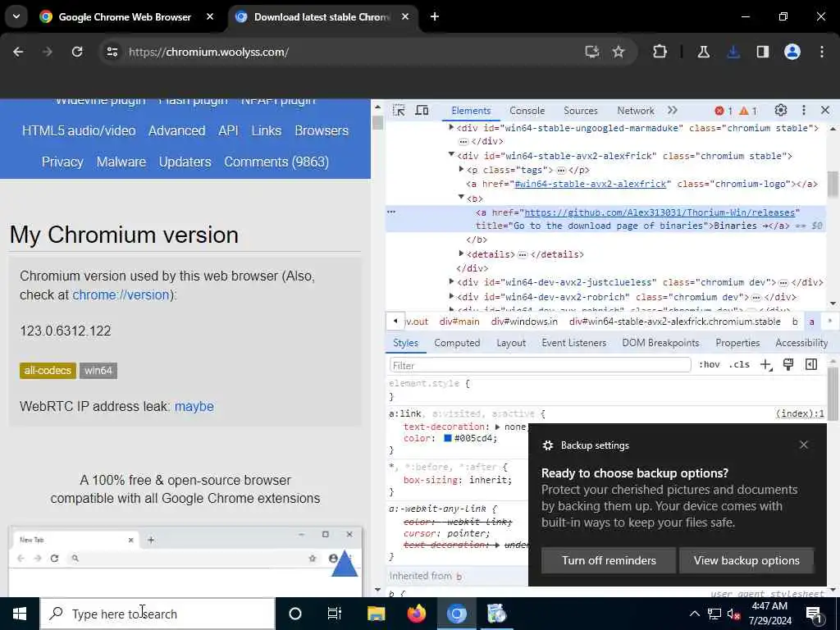
Task: Toggle DevTools device toolbar
Action: coord(422,111)
